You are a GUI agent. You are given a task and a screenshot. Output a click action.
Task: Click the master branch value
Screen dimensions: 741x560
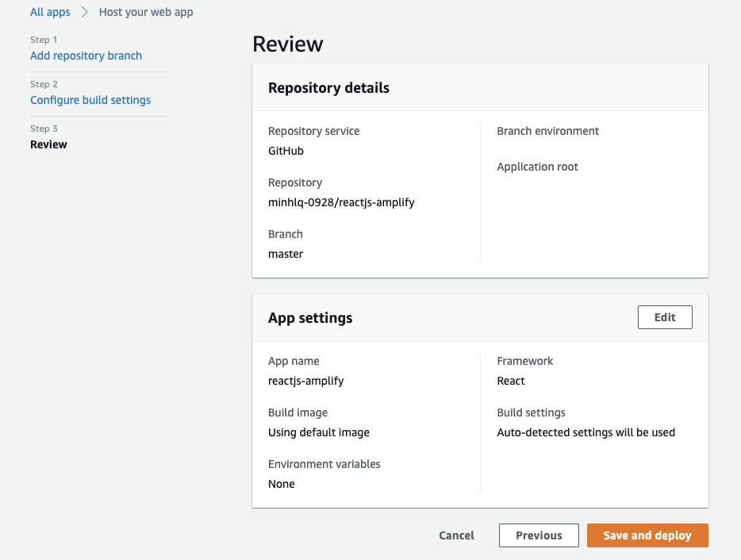pos(286,254)
